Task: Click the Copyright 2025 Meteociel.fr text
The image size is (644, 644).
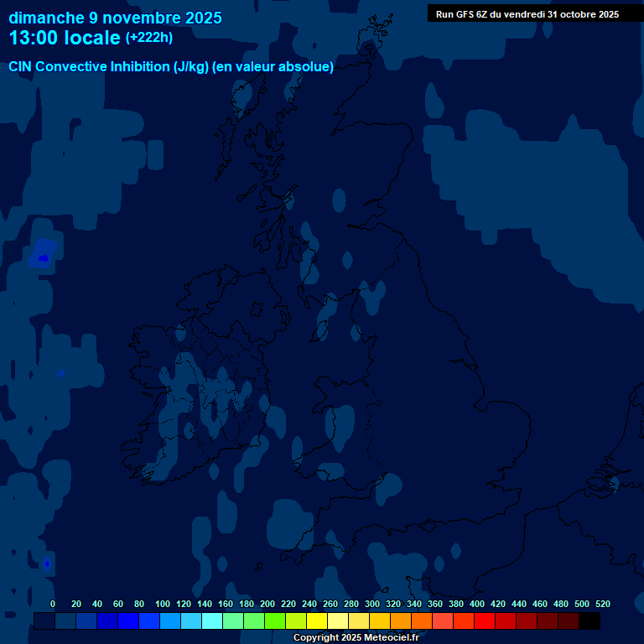Action: click(x=356, y=638)
